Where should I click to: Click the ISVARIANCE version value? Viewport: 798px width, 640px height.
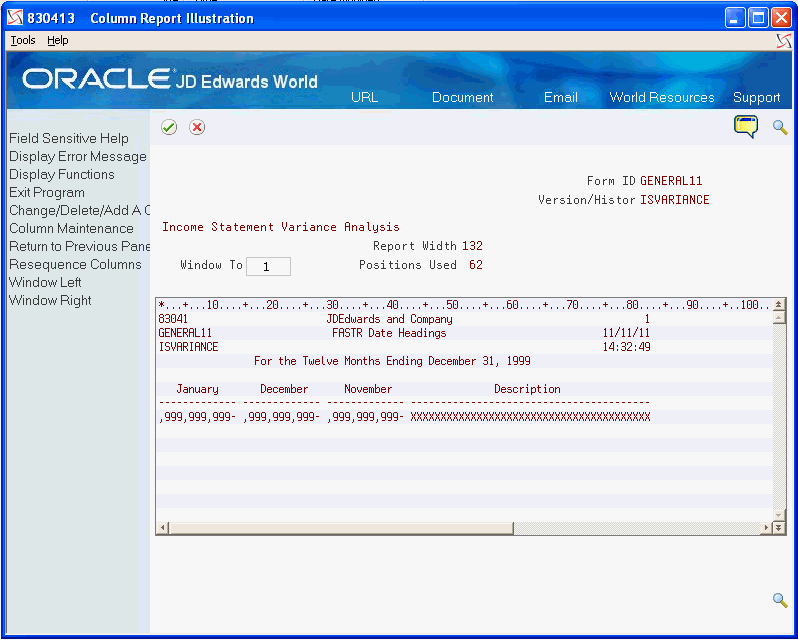point(675,199)
